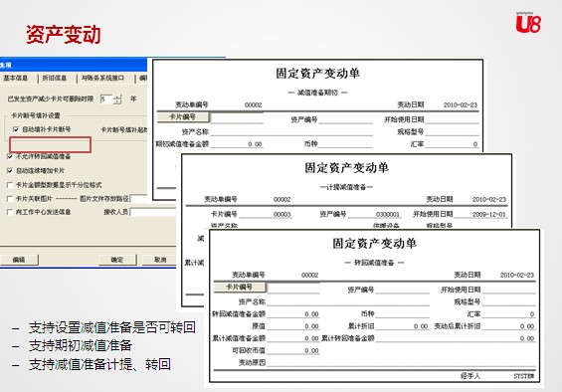Enable 卡片金额型数据显示千分位格式 checkbox
The height and width of the screenshot is (392, 562).
(x=10, y=185)
